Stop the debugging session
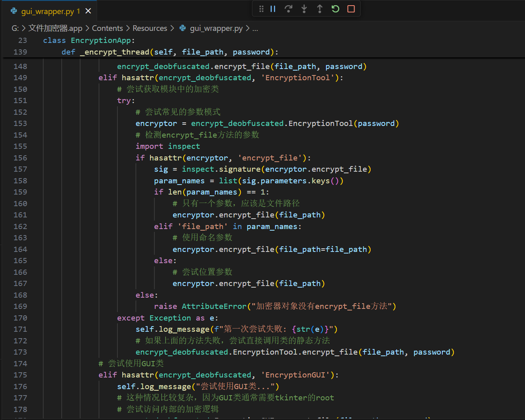Viewport: 525px width, 420px height. point(351,9)
